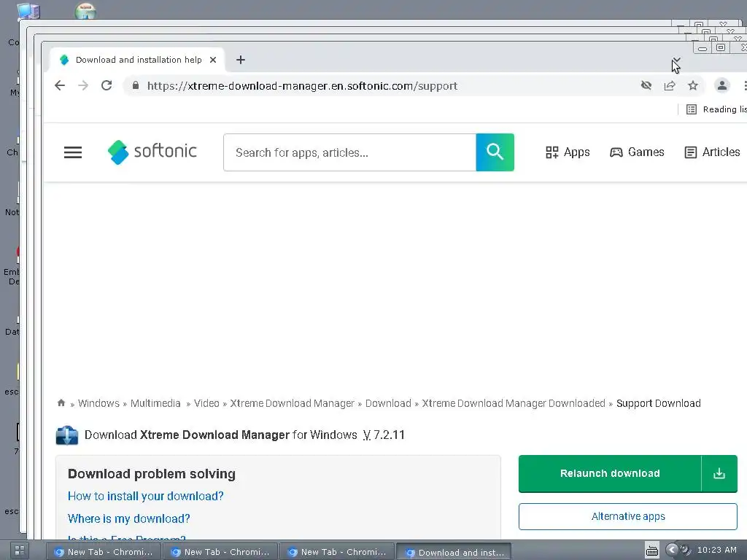Open Alternative apps
The height and width of the screenshot is (560, 747).
click(x=628, y=517)
